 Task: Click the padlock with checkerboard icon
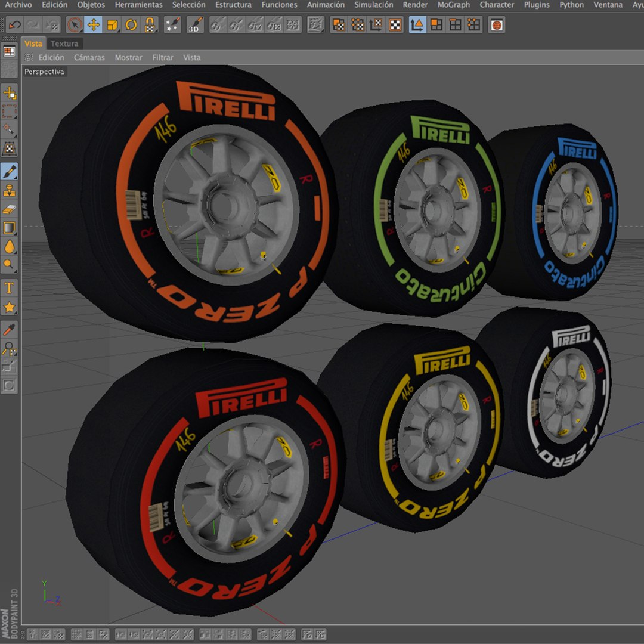pos(150,25)
